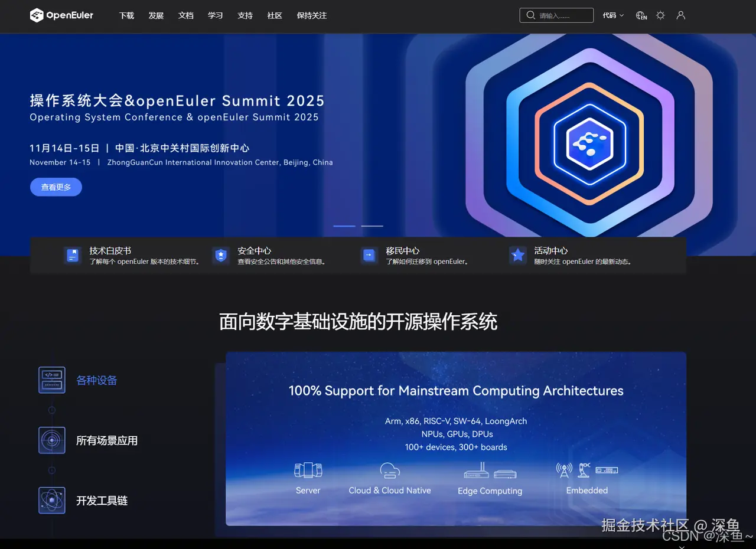The height and width of the screenshot is (549, 756).
Task: Click the hexagon openEuler summit graphic
Action: point(590,143)
